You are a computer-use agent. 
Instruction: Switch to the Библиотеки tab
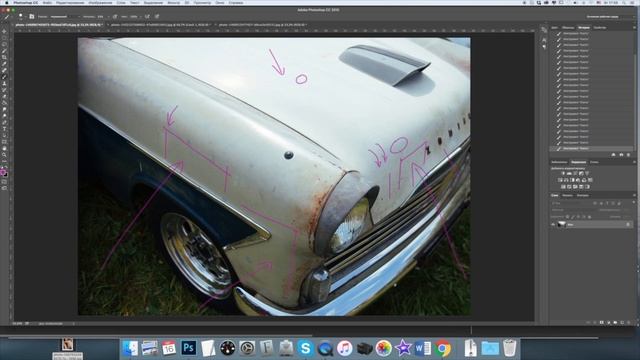[x=559, y=162]
